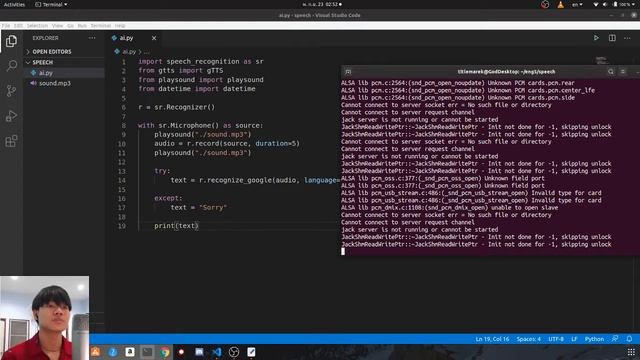Open the text editor icon in the dock
The height and width of the screenshot is (360, 640).
pos(251,352)
